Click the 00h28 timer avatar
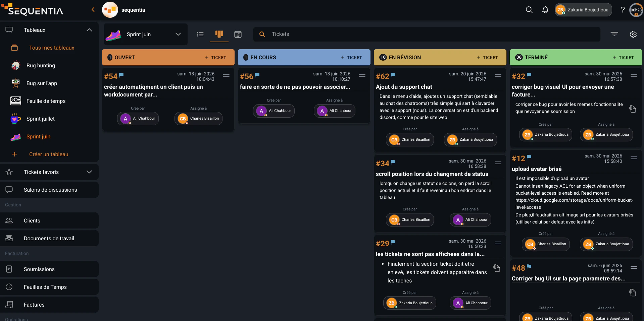 [636, 10]
